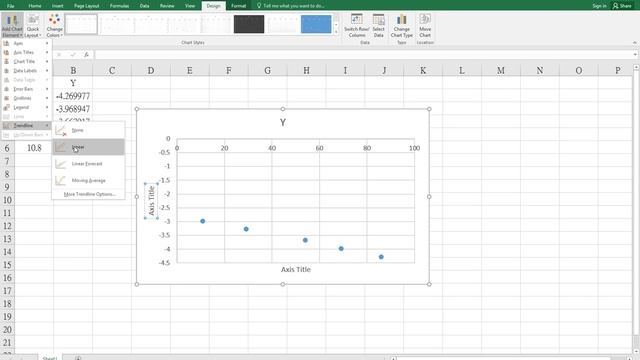Collapse the ribbon arrow

click(x=635, y=42)
